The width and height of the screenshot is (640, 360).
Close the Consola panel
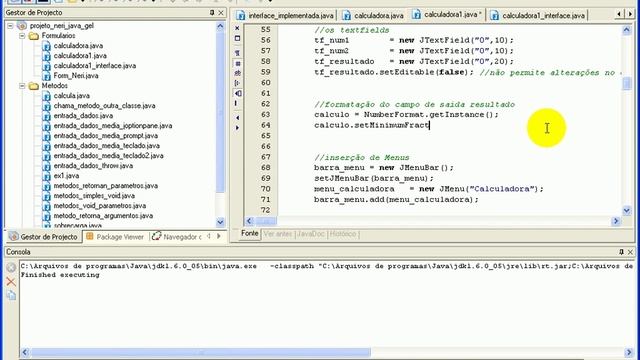[630, 252]
